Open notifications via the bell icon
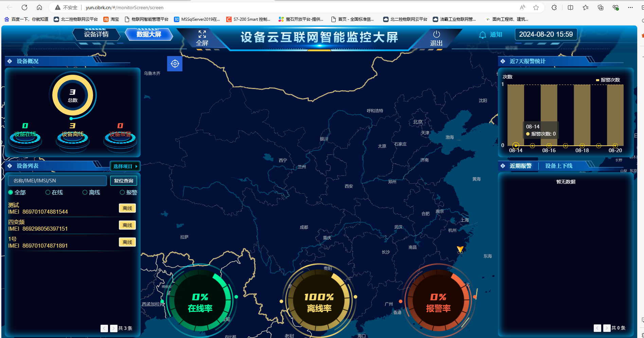 click(482, 35)
